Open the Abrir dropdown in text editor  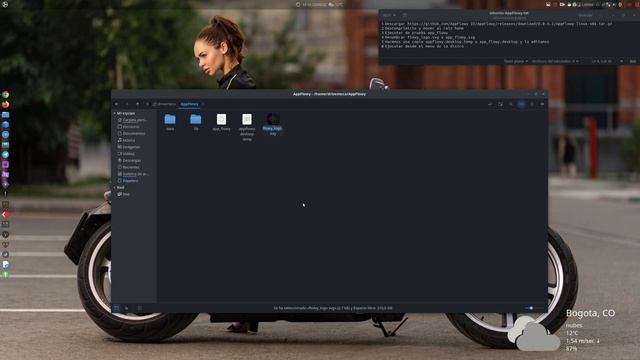pyautogui.click(x=389, y=15)
